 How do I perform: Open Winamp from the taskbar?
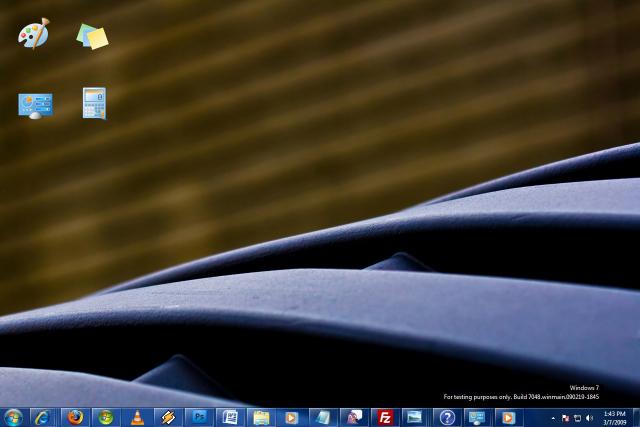click(x=168, y=417)
